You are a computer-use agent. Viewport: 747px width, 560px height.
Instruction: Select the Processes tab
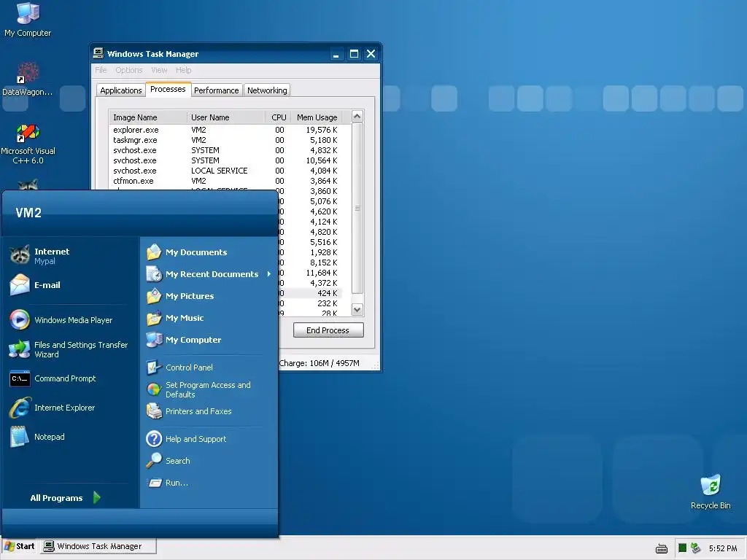pos(168,89)
